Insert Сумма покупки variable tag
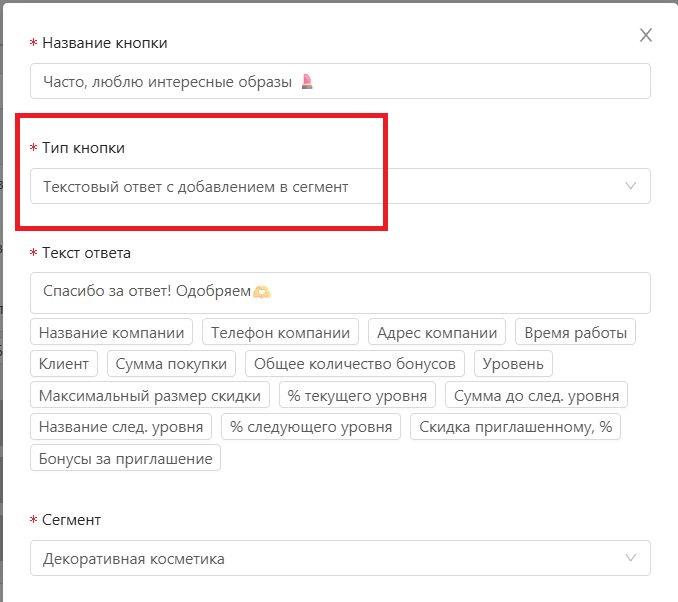Image resolution: width=678 pixels, height=602 pixels. click(171, 364)
